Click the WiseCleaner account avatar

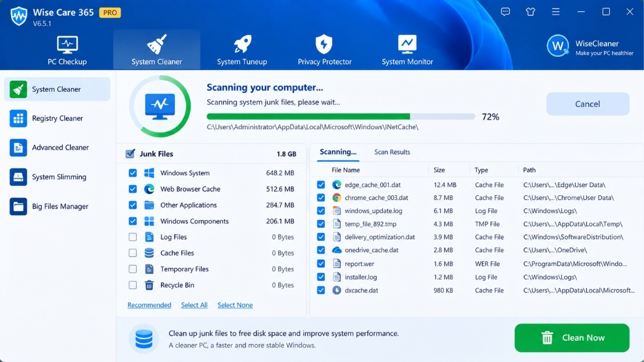(557, 46)
